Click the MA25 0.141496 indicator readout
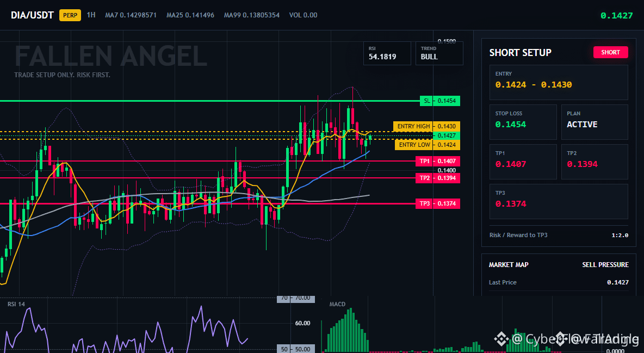The height and width of the screenshot is (353, 644). coord(190,15)
